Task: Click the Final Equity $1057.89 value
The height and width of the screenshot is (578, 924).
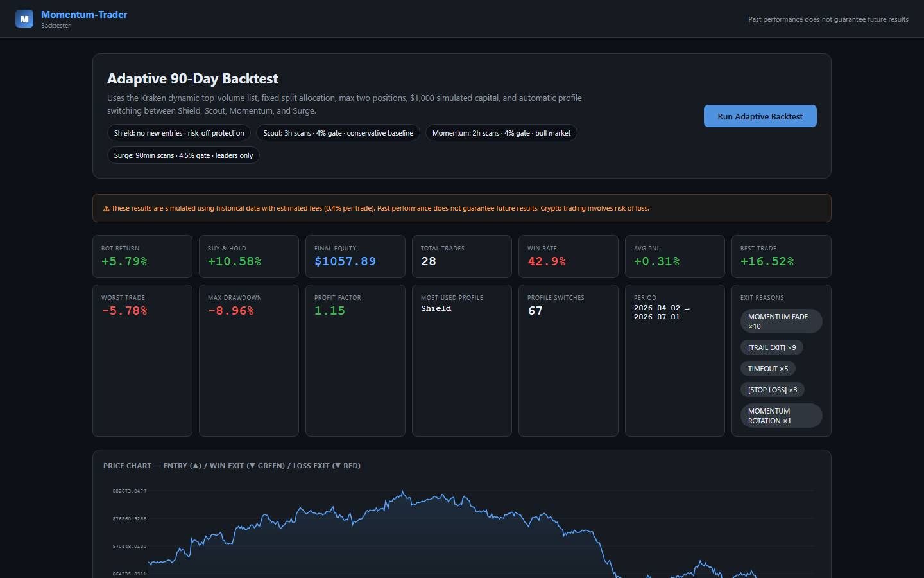Action: tap(345, 261)
